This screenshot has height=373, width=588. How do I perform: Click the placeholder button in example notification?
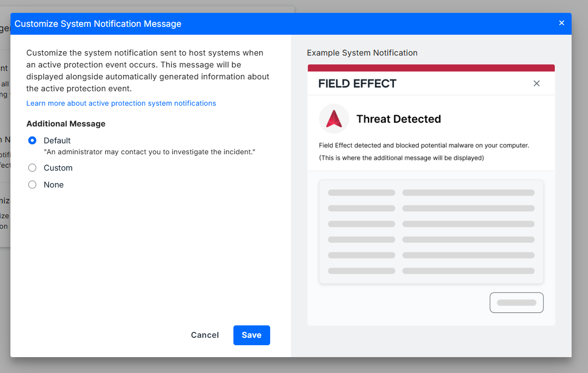point(516,303)
